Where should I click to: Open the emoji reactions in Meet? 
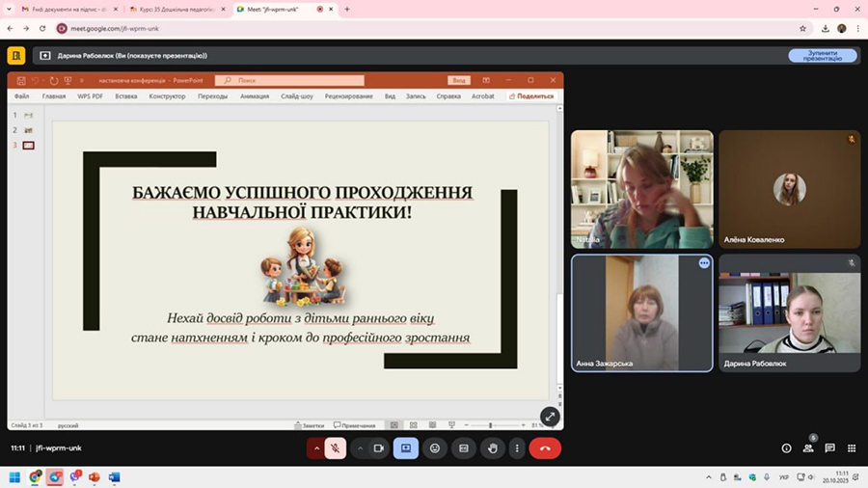[435, 447]
